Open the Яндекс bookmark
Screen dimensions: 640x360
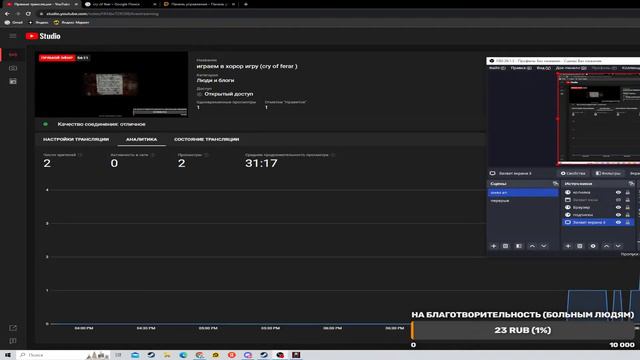(38, 22)
